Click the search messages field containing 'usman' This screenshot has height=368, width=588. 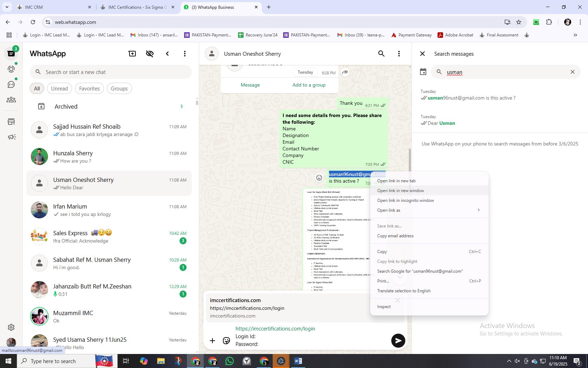505,72
